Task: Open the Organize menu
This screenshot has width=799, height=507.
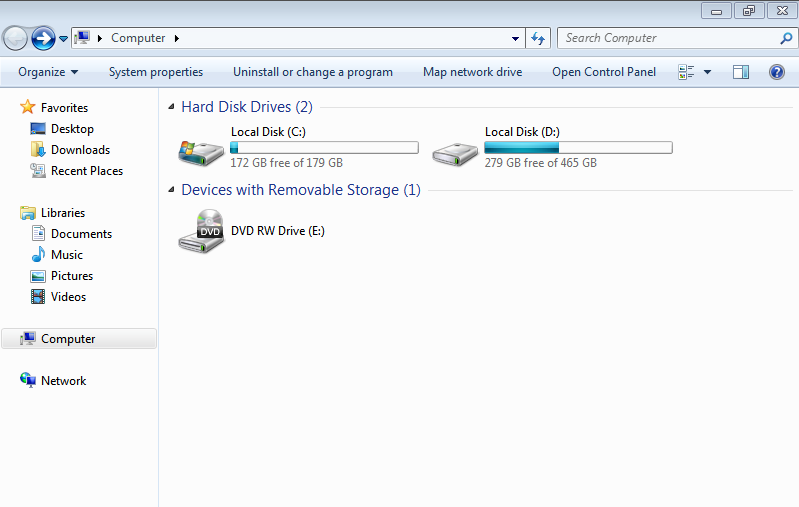Action: 48,72
